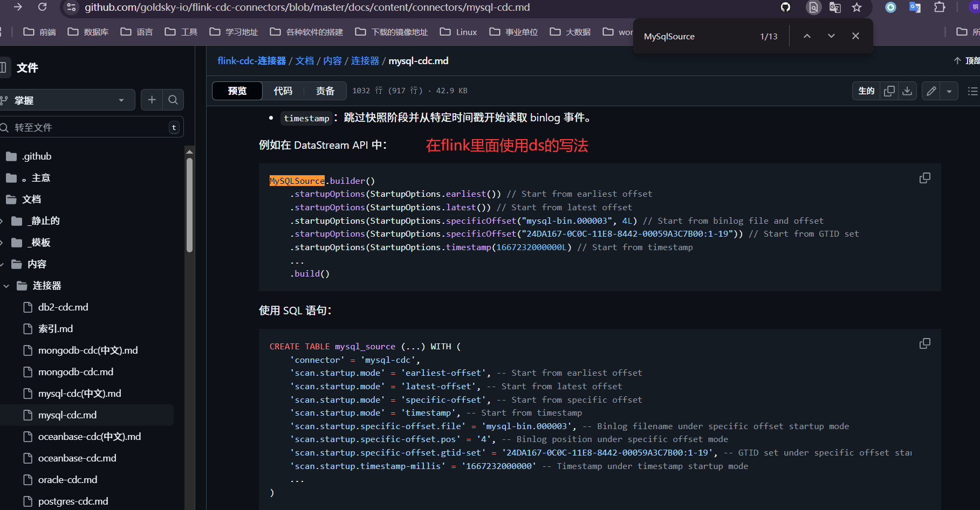The image size is (980, 510).
Task: Open the 责备 tab
Action: coord(325,91)
